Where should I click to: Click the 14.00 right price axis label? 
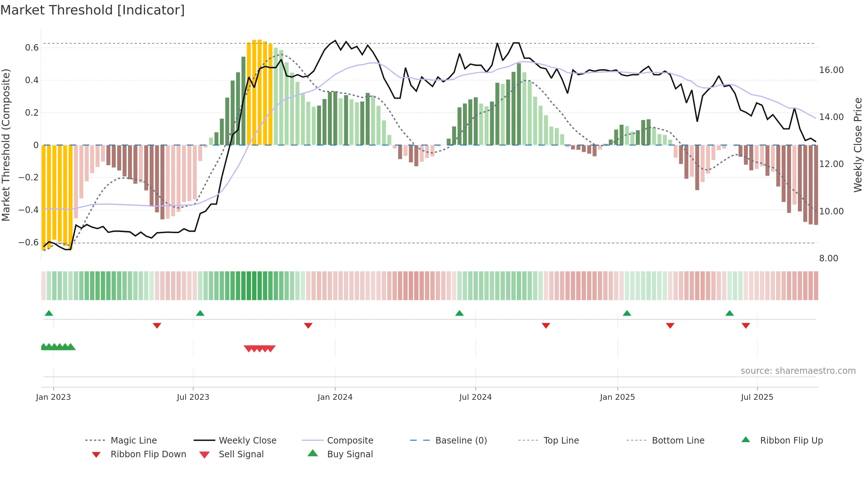pos(831,117)
